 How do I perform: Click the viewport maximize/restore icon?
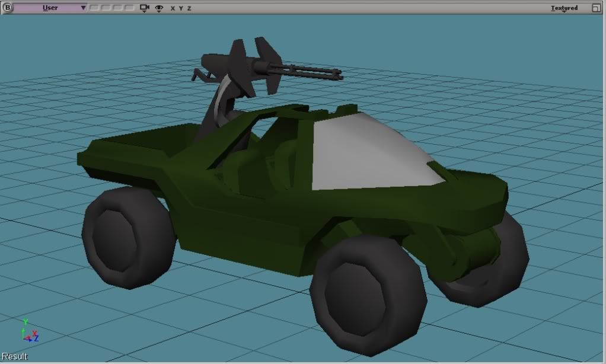tap(597, 8)
